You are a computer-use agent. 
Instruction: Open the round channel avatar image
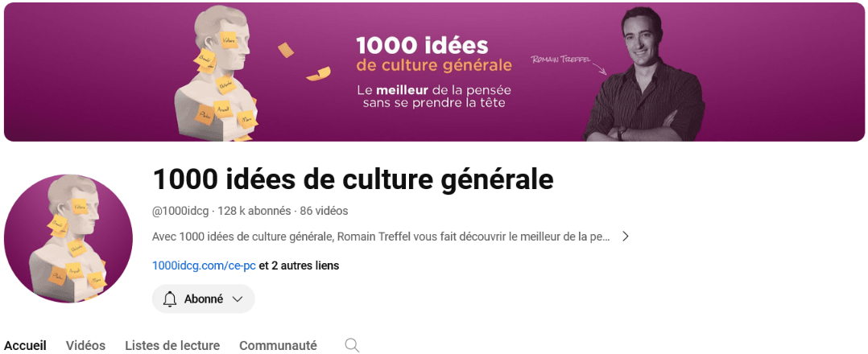pyautogui.click(x=68, y=238)
